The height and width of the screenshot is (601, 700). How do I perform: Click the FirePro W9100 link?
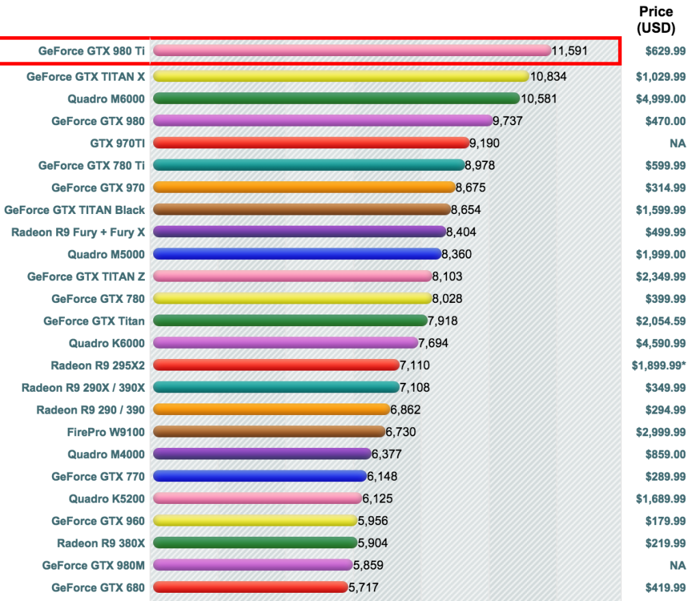(x=106, y=432)
